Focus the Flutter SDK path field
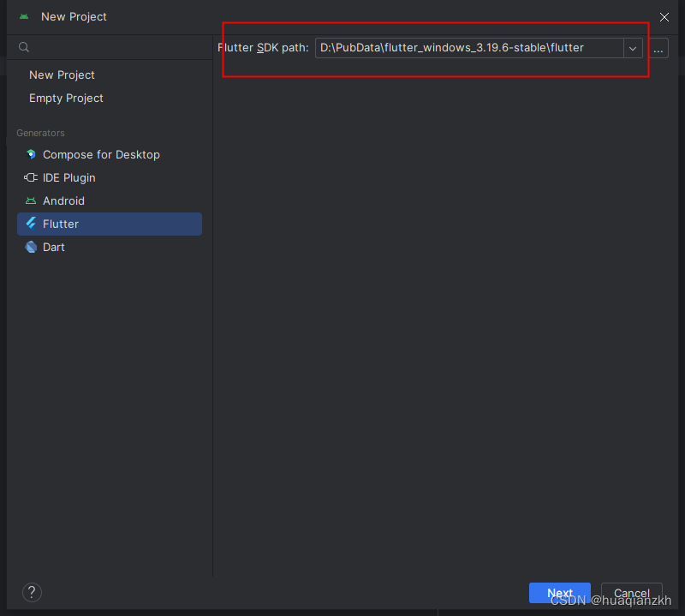The height and width of the screenshot is (616, 685). [x=469, y=48]
